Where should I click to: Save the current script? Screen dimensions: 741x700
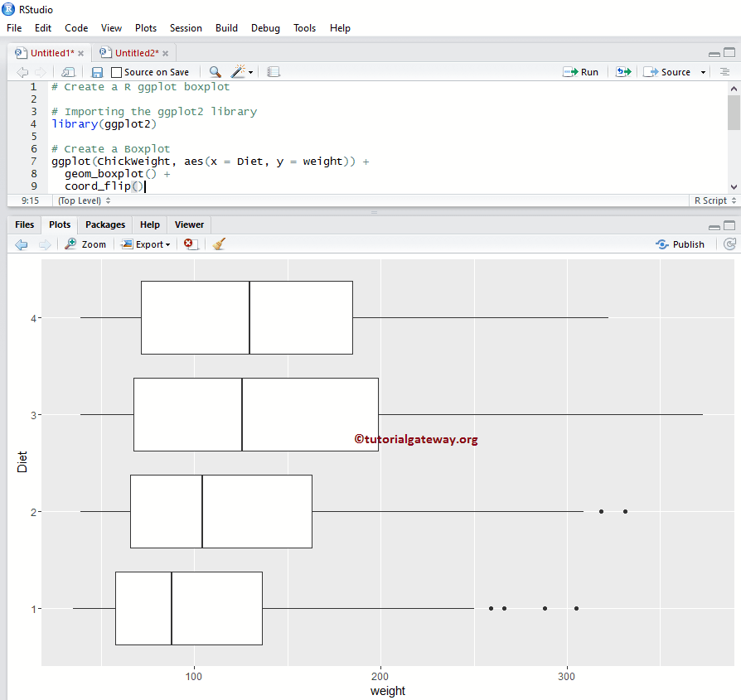[96, 72]
